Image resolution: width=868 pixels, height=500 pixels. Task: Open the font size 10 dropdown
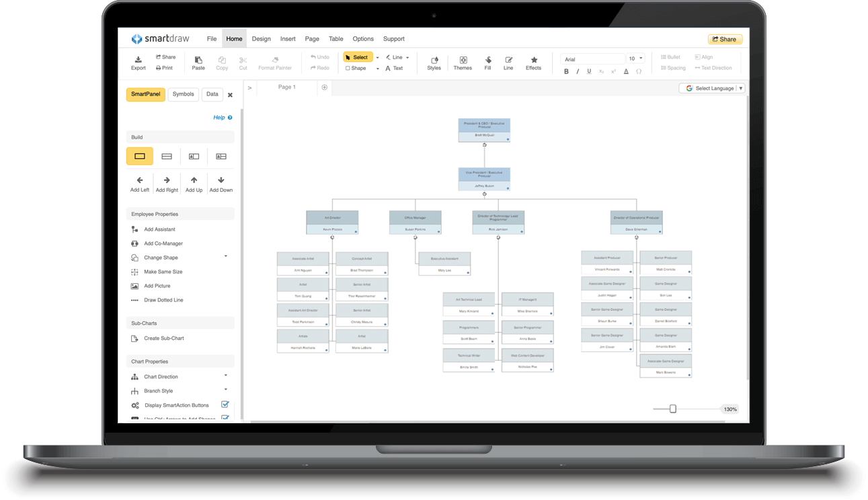pos(635,59)
